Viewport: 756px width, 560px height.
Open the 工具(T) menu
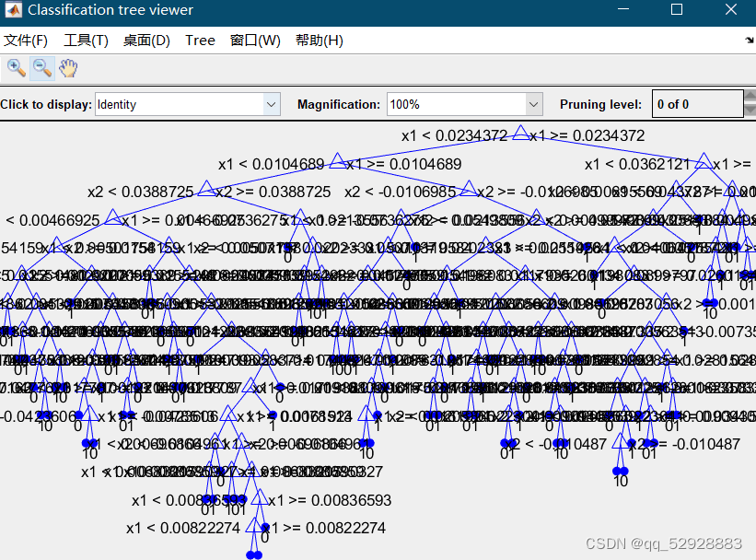[x=83, y=41]
